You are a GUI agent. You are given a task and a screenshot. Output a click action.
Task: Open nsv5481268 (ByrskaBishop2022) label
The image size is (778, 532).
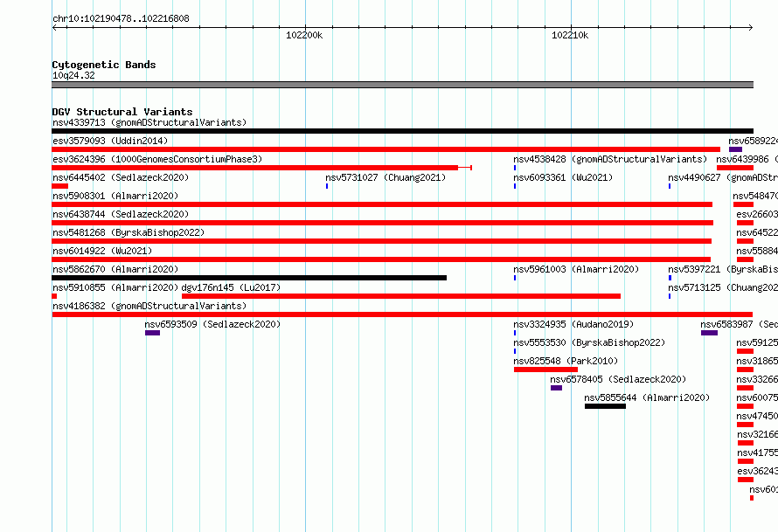[x=129, y=232]
